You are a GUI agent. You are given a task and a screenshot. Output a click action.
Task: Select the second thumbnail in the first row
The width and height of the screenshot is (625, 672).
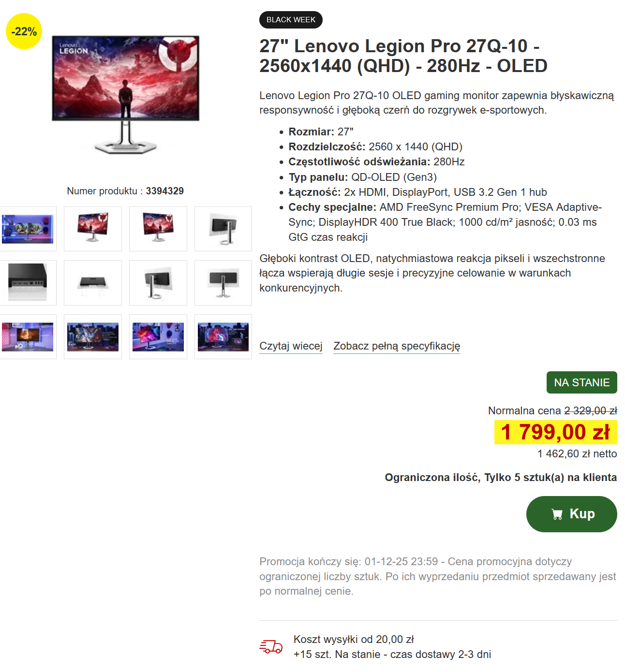(93, 229)
